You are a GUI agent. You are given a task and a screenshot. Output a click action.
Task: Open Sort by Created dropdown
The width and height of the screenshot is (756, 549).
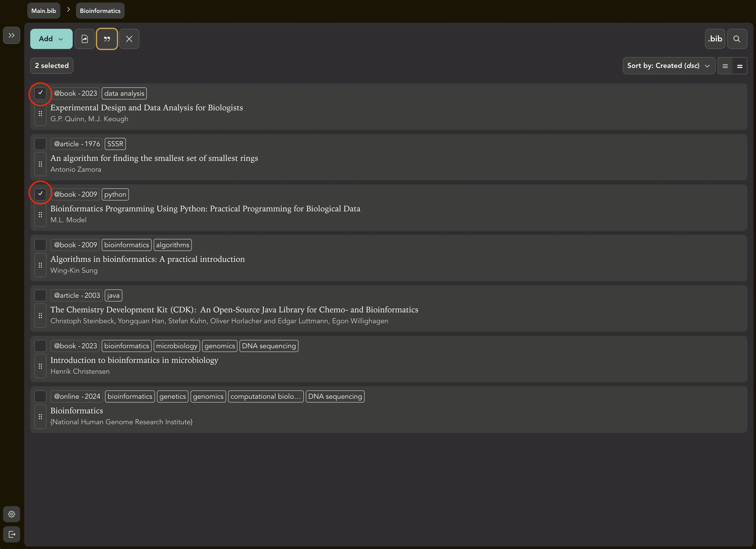(x=668, y=66)
